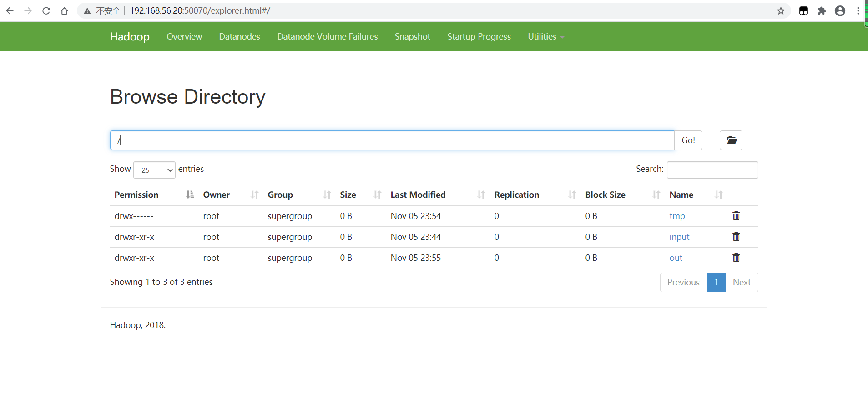
Task: Click the Next pagination button
Action: pyautogui.click(x=742, y=282)
